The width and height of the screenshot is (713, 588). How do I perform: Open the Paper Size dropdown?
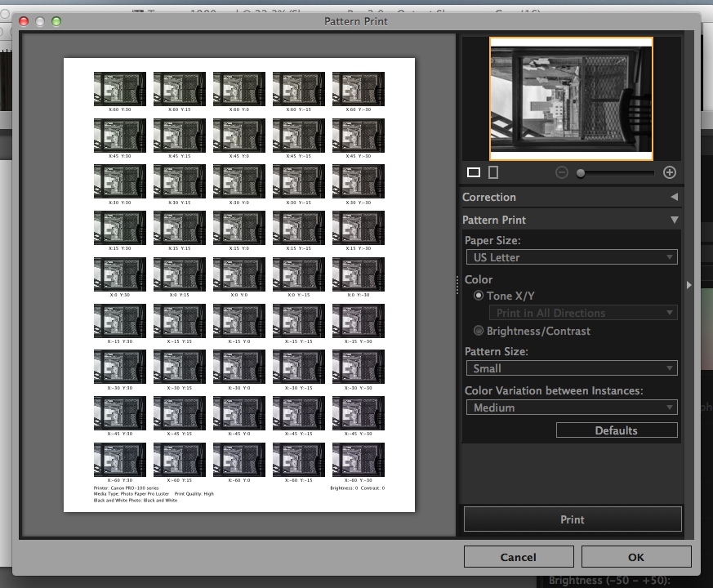click(572, 257)
